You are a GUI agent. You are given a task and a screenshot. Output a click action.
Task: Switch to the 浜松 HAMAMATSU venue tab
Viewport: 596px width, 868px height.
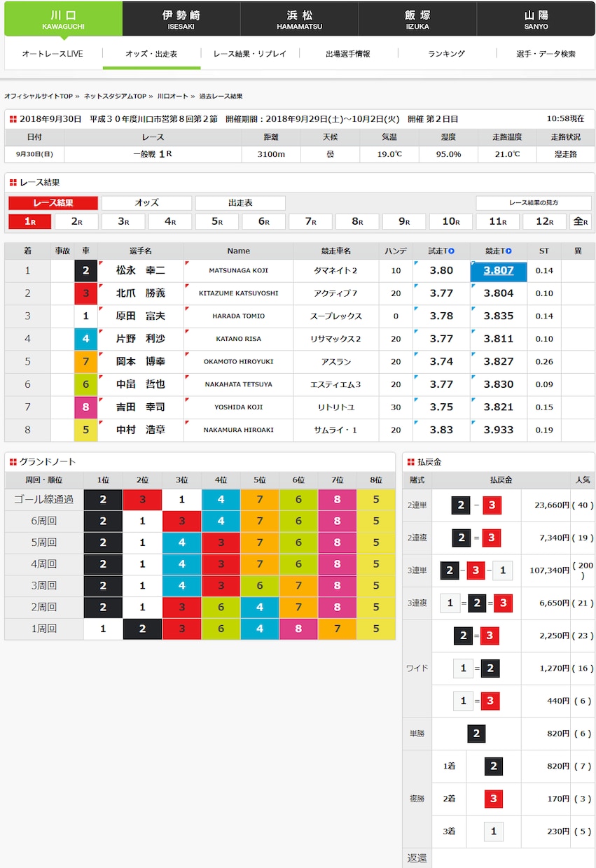pyautogui.click(x=300, y=19)
